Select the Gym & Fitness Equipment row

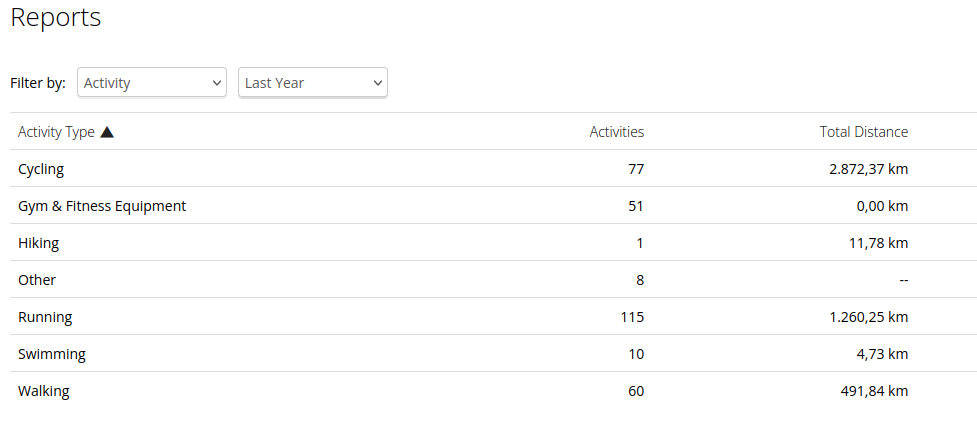(x=102, y=206)
